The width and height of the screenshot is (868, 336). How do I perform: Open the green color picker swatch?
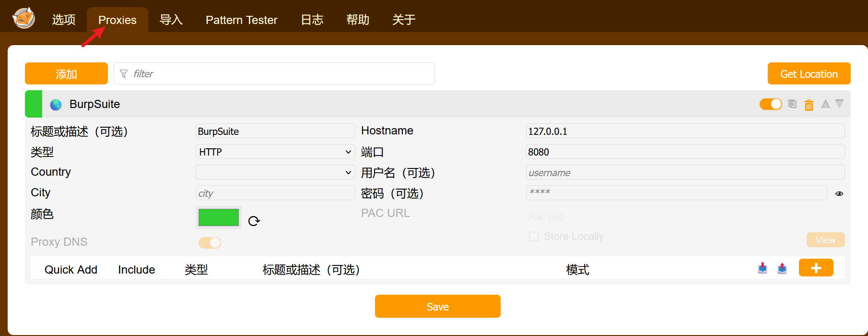point(219,217)
